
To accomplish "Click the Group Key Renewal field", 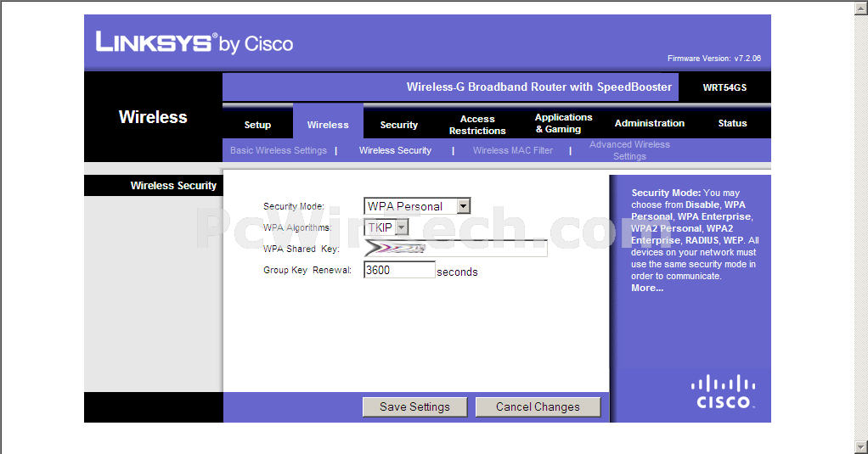I will (399, 270).
